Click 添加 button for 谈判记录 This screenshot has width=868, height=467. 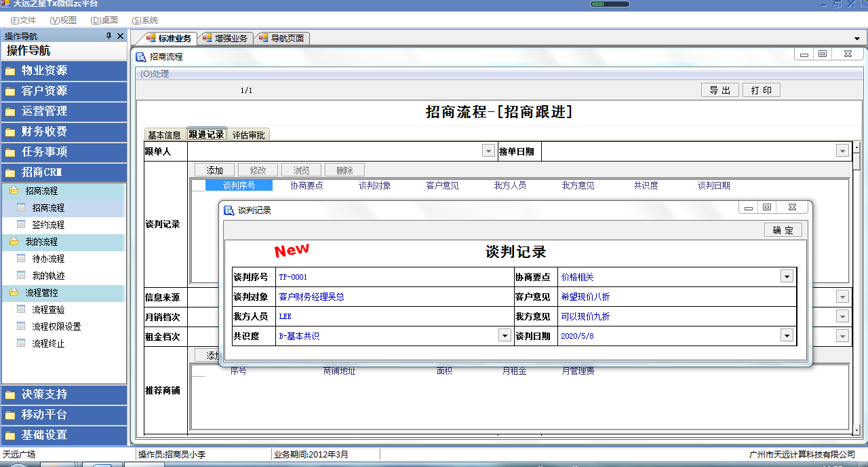[x=214, y=170]
